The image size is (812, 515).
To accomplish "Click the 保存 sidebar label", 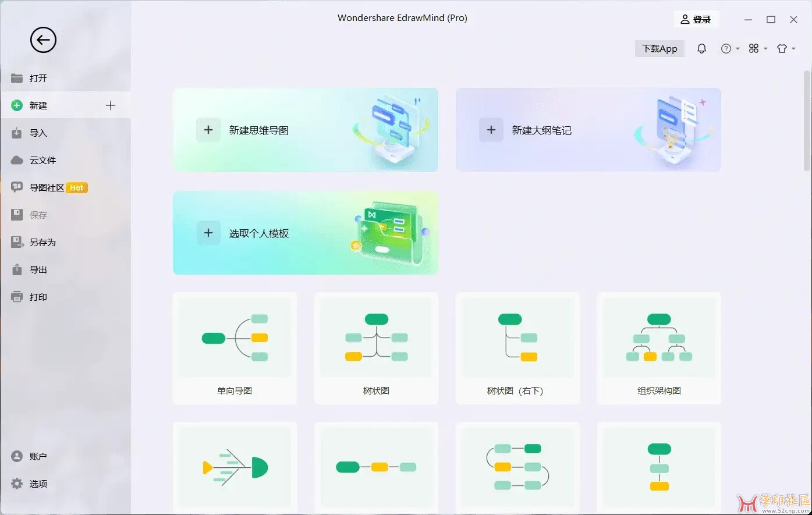I will (38, 215).
